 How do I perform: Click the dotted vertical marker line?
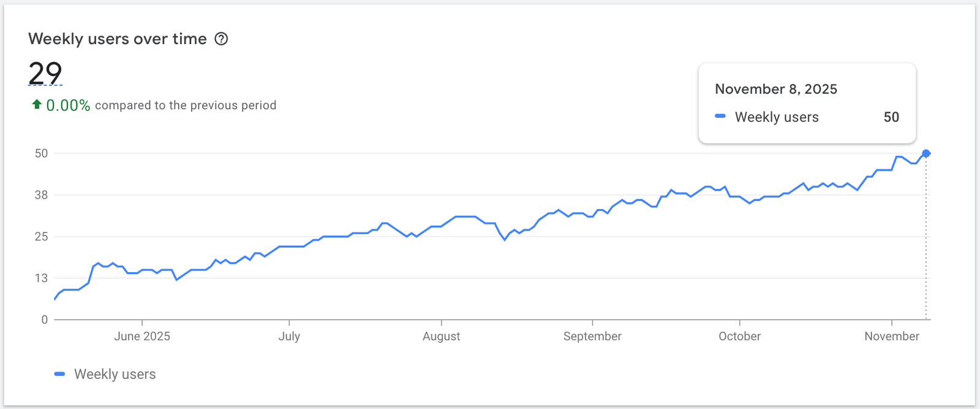(x=925, y=245)
